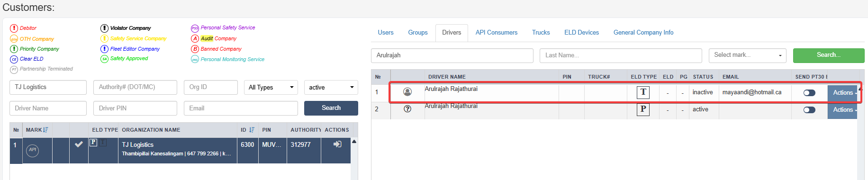
Task: Toggle Send PT30 switch for active driver
Action: click(x=809, y=110)
